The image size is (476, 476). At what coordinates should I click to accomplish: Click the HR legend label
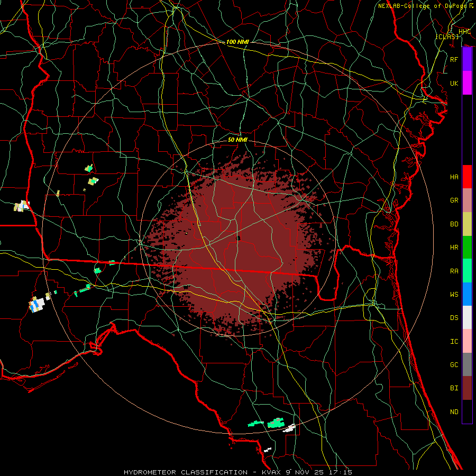(454, 247)
